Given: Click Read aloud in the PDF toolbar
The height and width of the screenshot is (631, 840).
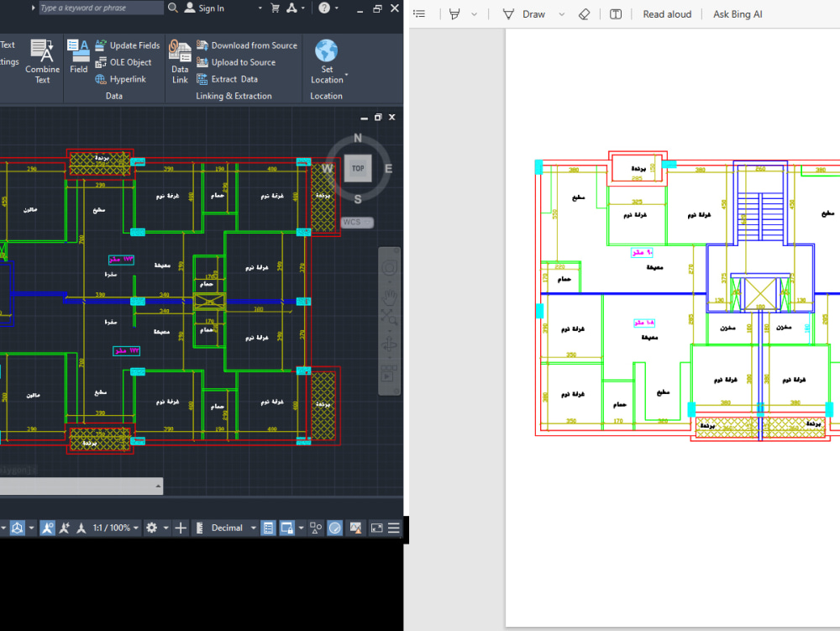Looking at the screenshot, I should 666,14.
